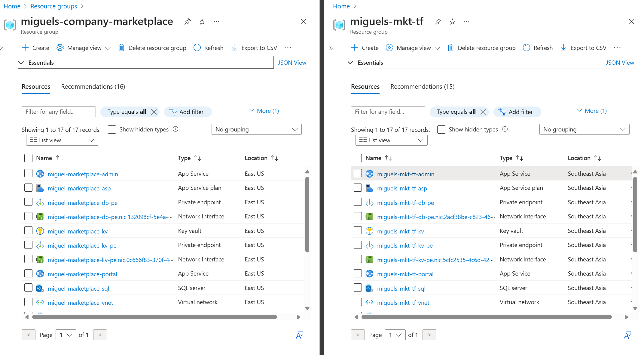Open toolbar overflow menu in marketplace pane

tap(288, 48)
